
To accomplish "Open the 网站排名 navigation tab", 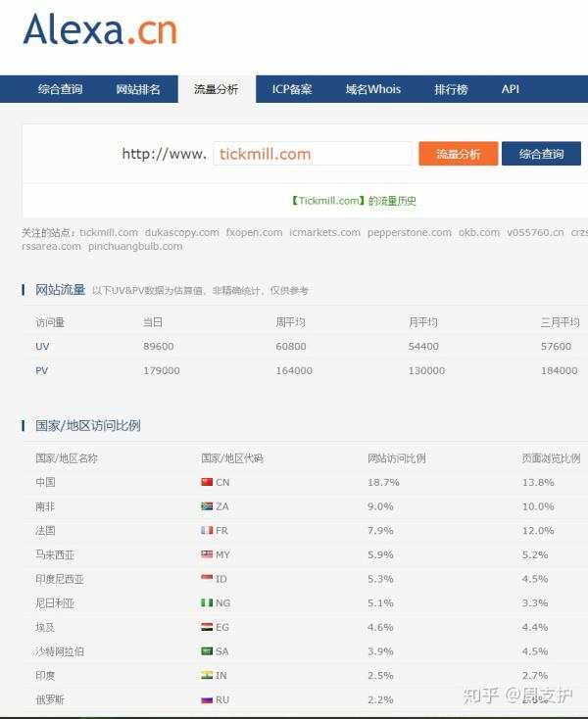I will (x=137, y=89).
